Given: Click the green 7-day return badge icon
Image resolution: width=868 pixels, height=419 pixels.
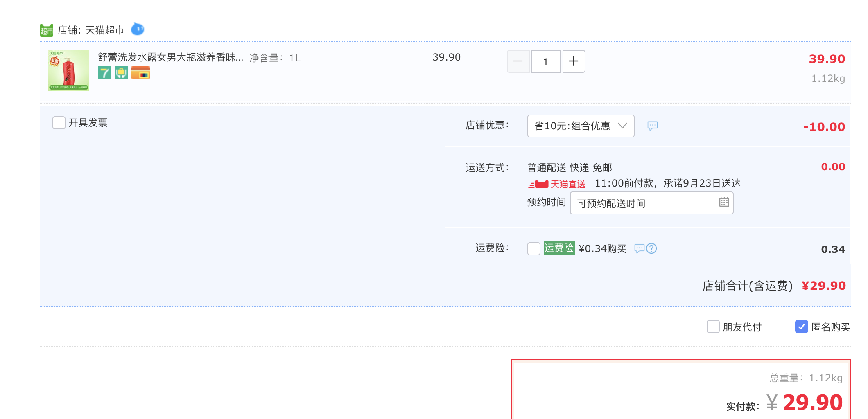Looking at the screenshot, I should (x=105, y=73).
